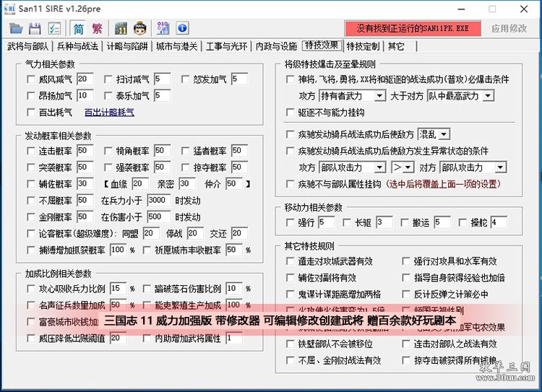This screenshot has height=392, width=542.
Task: Open the 特技定制 tab
Action: point(364,46)
